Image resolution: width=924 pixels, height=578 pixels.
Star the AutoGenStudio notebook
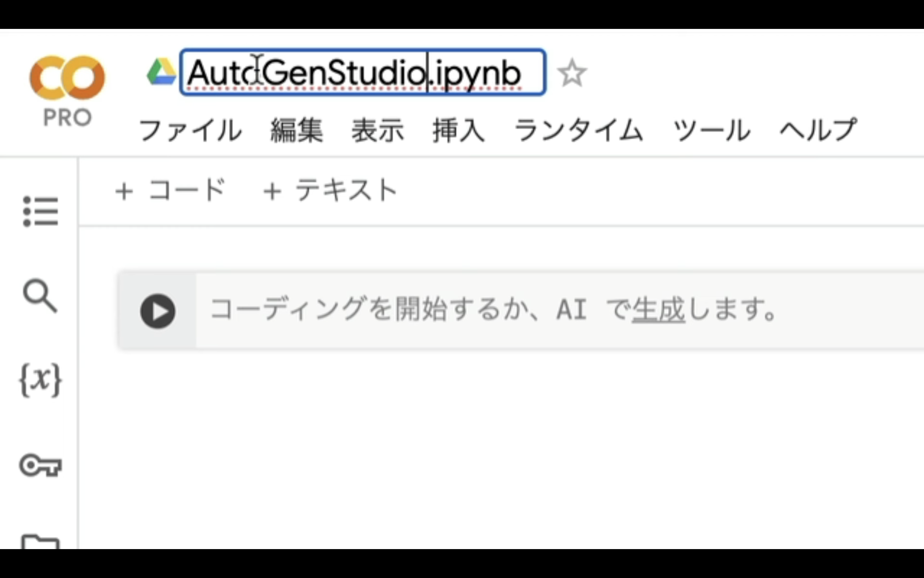pyautogui.click(x=572, y=73)
